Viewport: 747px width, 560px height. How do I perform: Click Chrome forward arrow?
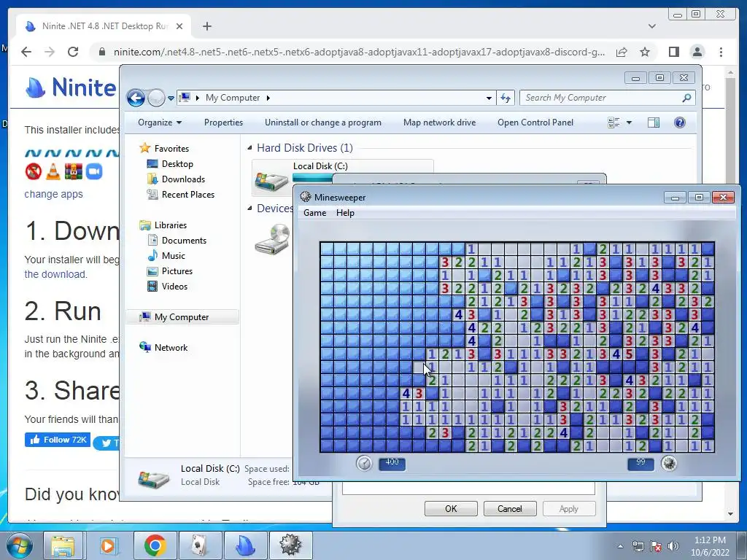pyautogui.click(x=50, y=52)
